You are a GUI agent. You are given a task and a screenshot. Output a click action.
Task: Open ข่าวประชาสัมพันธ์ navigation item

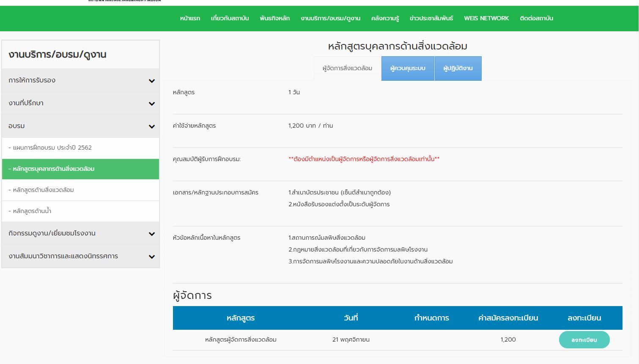click(431, 19)
